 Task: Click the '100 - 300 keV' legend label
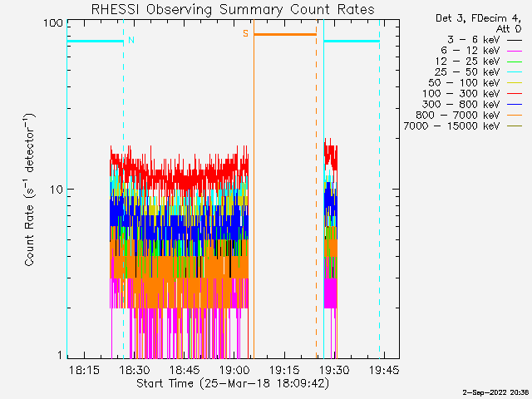pos(461,94)
